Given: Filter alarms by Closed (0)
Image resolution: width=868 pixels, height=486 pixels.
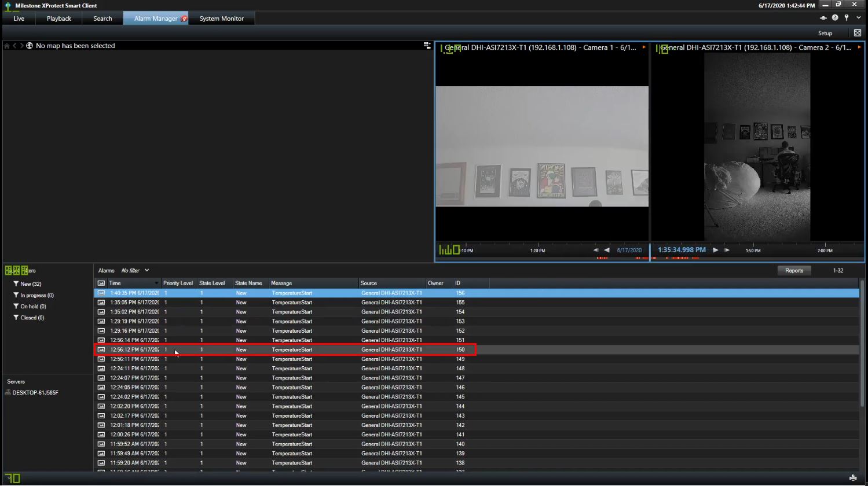Looking at the screenshot, I should 32,318.
